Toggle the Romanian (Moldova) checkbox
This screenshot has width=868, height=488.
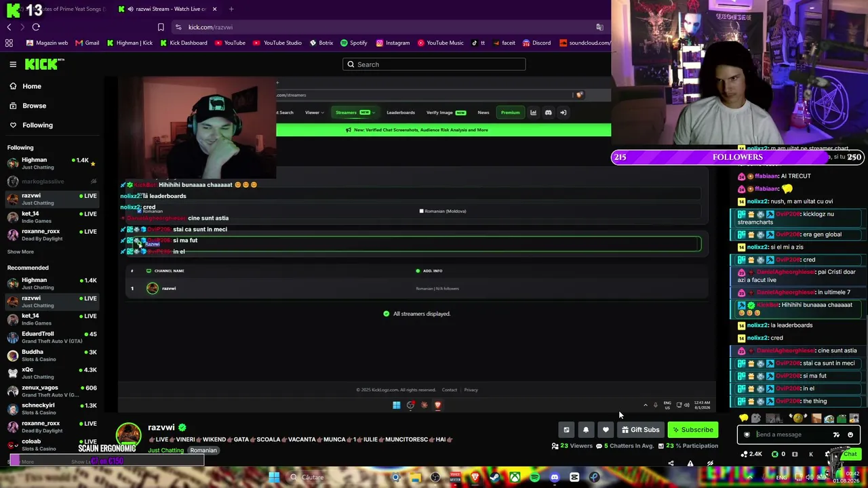click(421, 211)
